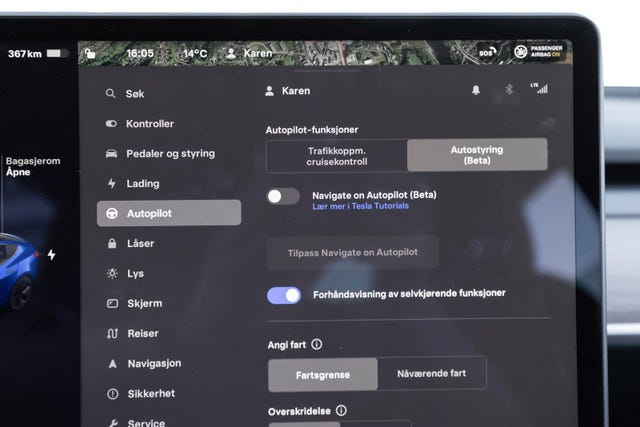Click the LTE signal strength icon
Viewport: 640px width, 427px height.
(x=539, y=88)
